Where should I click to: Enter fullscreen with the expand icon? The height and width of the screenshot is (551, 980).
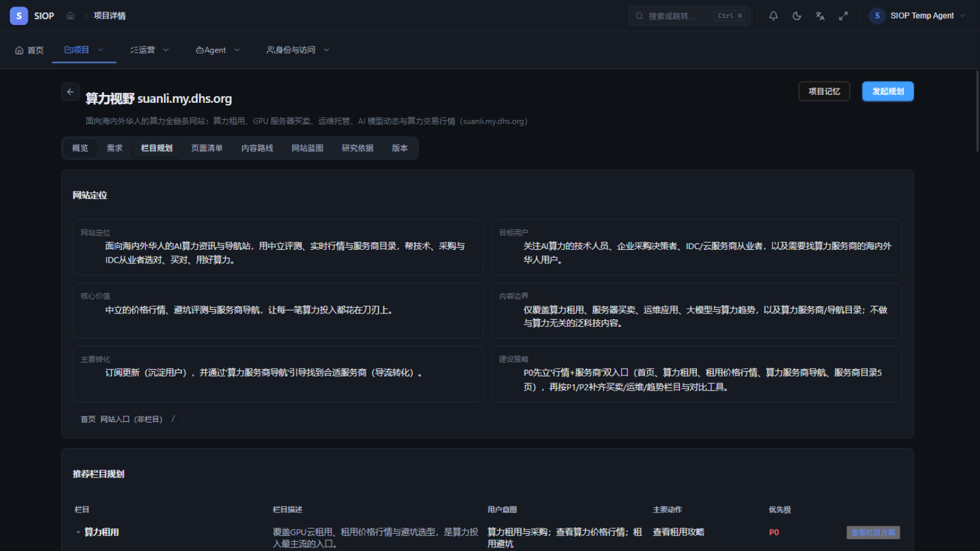(843, 16)
